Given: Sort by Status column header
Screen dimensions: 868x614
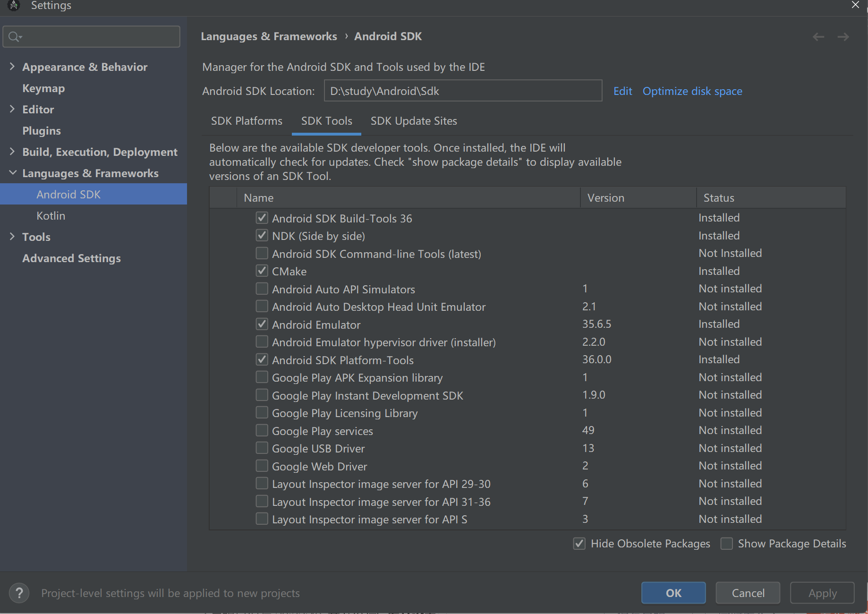Looking at the screenshot, I should [771, 197].
